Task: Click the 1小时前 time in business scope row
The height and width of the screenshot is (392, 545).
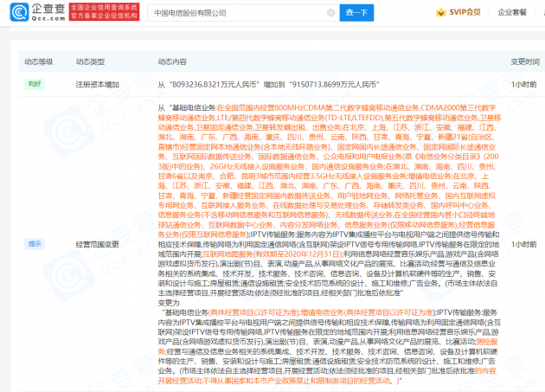Action: (524, 244)
